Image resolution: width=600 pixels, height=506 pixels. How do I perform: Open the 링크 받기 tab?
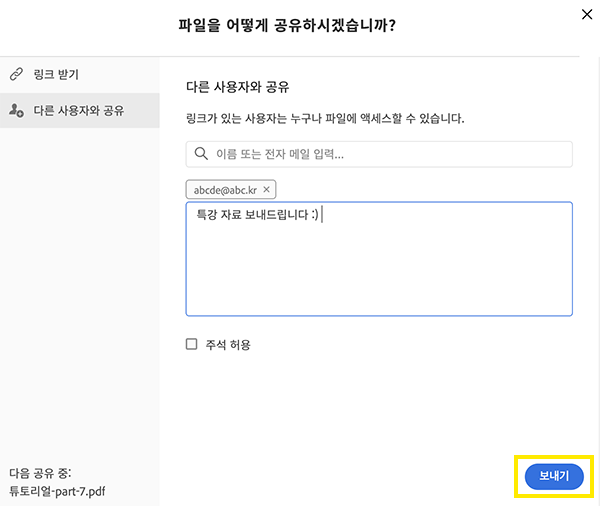pyautogui.click(x=55, y=75)
